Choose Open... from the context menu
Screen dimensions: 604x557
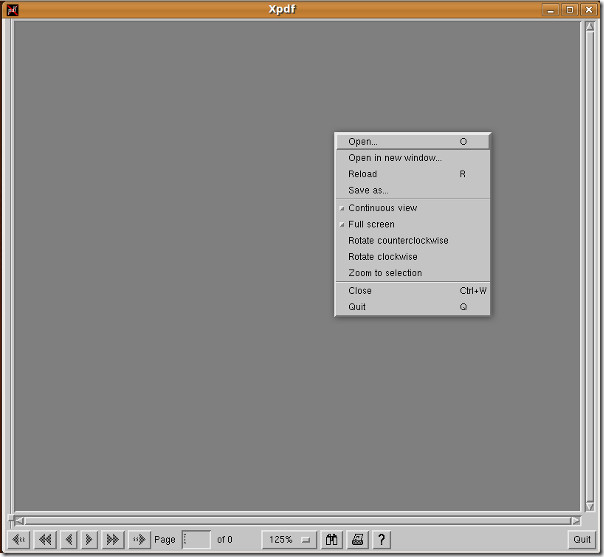413,141
